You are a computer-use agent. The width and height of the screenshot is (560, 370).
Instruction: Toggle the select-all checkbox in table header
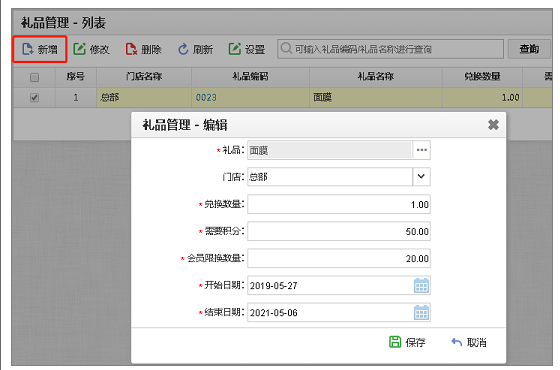pos(34,77)
